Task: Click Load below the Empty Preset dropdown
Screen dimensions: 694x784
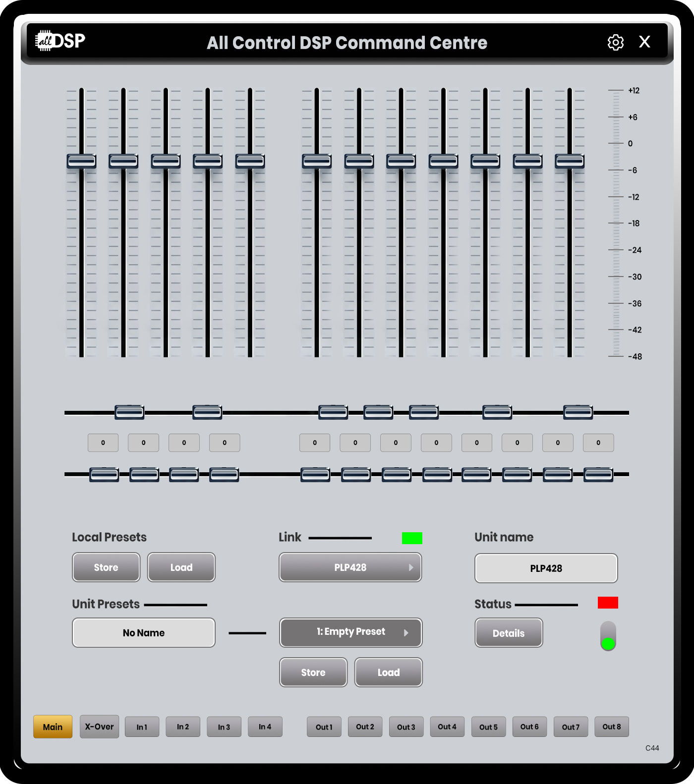Action: (389, 672)
